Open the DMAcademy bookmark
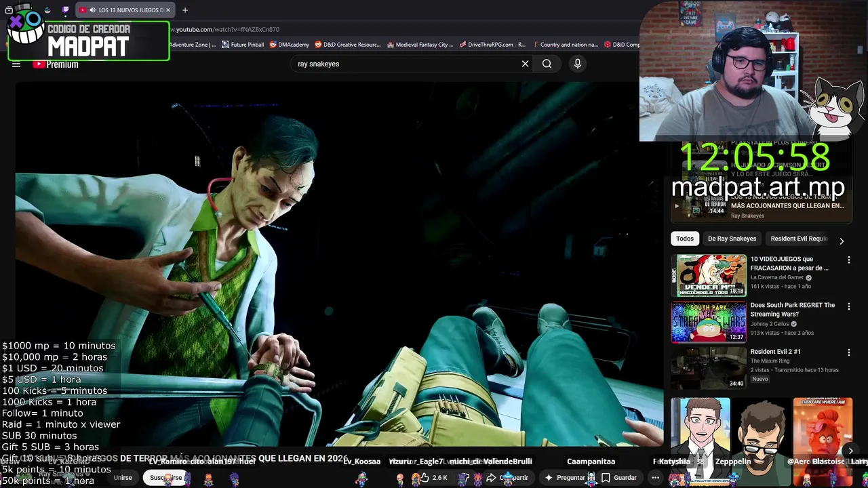 click(290, 45)
